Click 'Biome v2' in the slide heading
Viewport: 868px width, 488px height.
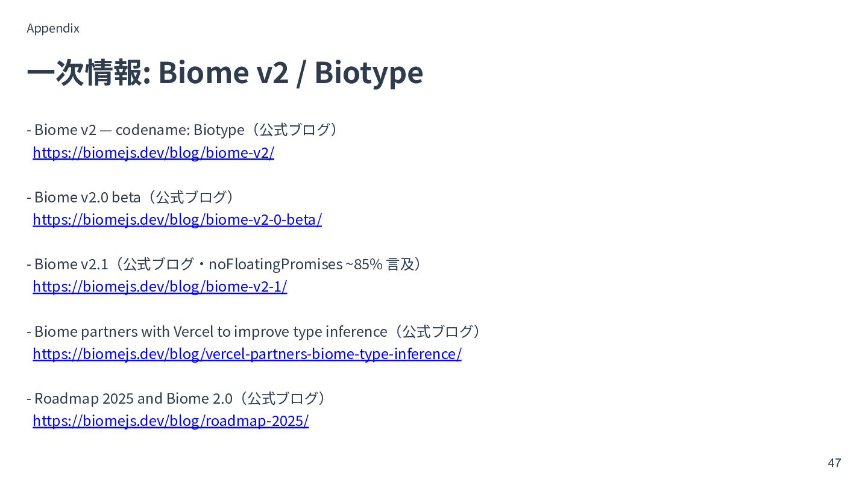tap(223, 72)
